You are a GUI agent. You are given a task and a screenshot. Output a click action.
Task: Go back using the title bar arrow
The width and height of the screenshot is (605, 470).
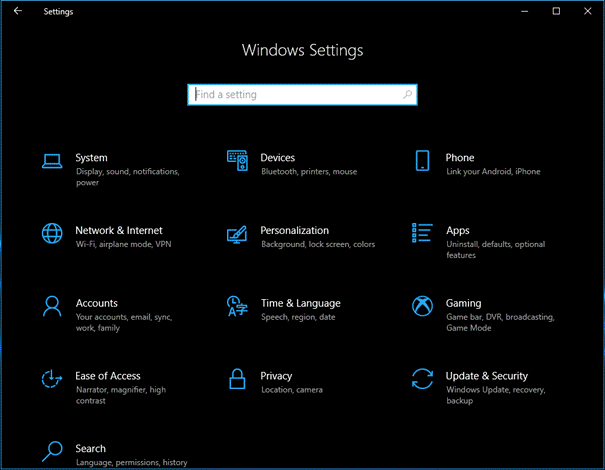pos(17,11)
